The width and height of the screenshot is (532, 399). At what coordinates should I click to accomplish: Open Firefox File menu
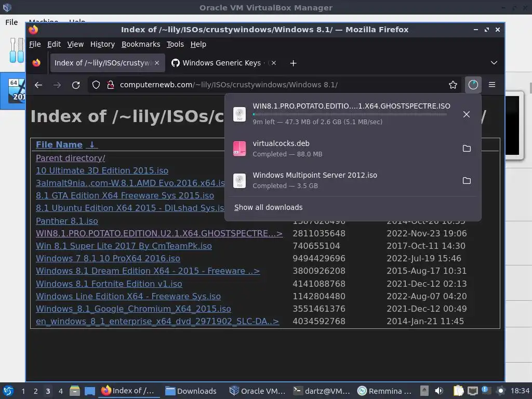click(x=35, y=44)
